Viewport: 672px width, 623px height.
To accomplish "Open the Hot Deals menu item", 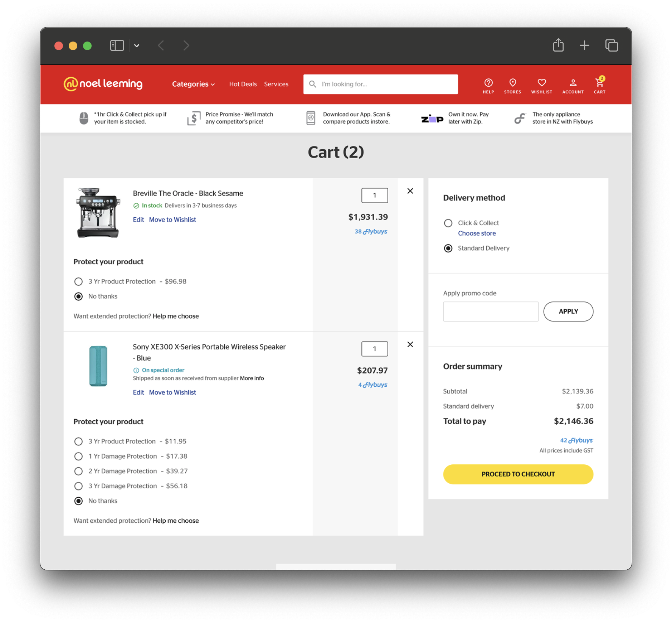I will [243, 84].
